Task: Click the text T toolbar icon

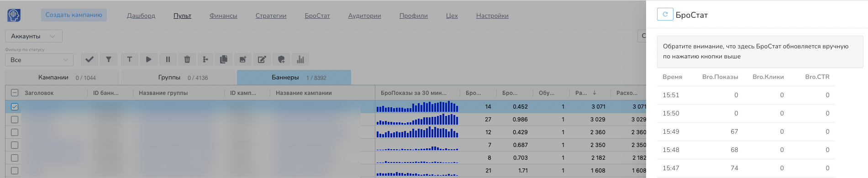Action: pos(130,59)
